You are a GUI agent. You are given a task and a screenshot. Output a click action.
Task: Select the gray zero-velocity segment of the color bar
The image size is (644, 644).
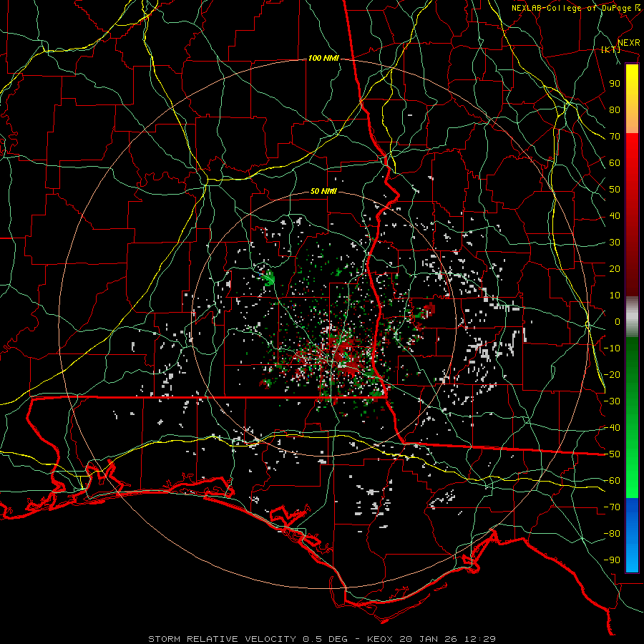click(632, 317)
